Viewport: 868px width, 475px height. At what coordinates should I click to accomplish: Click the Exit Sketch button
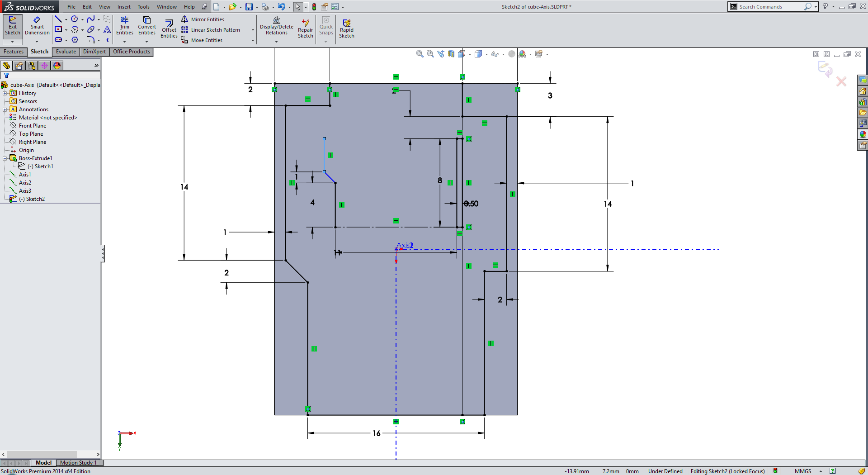click(x=13, y=26)
